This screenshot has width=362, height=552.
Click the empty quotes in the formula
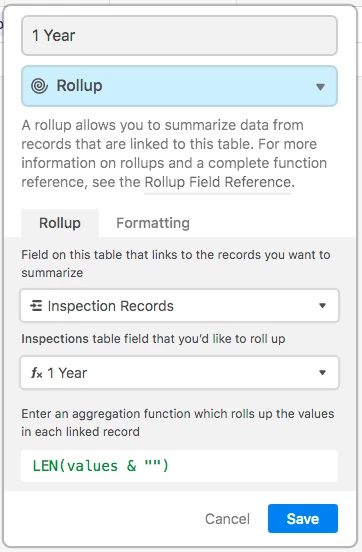point(153,465)
